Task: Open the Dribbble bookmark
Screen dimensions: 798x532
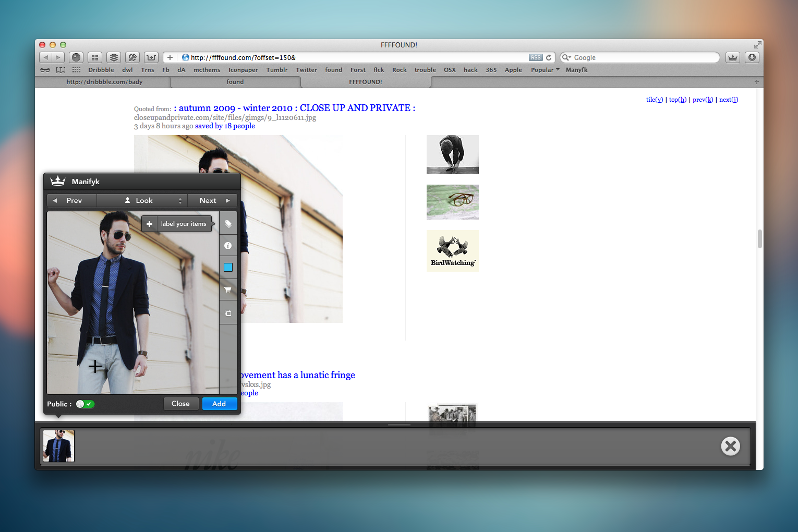Action: pos(101,70)
